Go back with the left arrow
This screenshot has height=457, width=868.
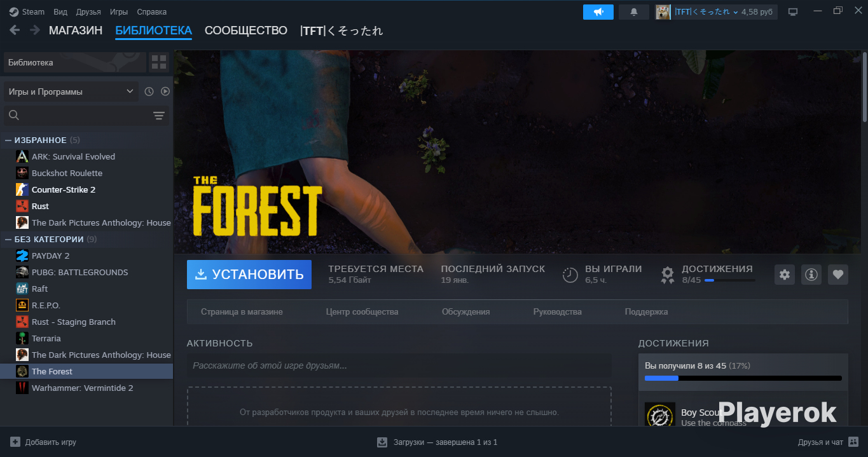pos(15,30)
